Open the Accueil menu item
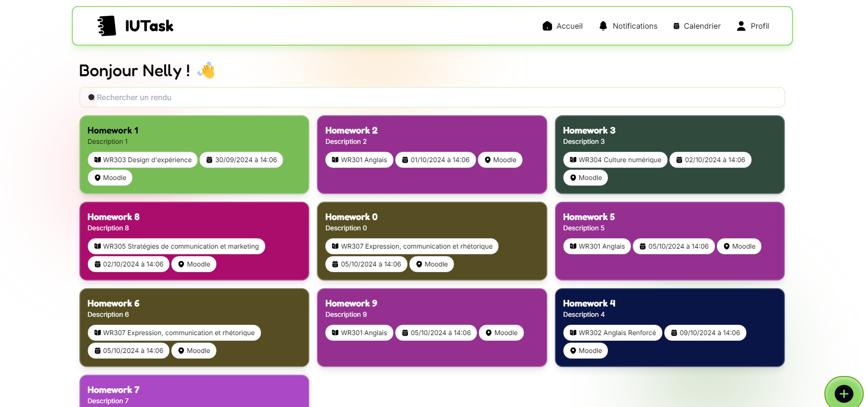868x407 pixels. (569, 26)
